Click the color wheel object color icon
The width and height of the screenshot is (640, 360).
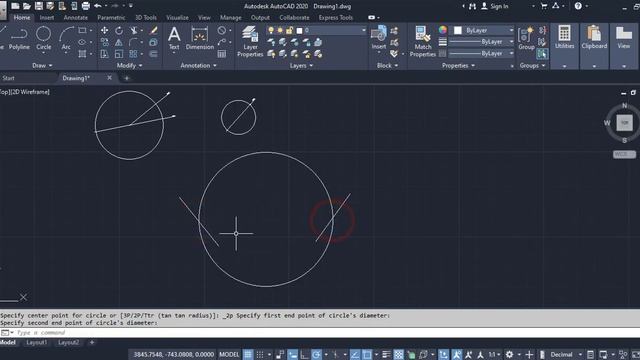[443, 30]
